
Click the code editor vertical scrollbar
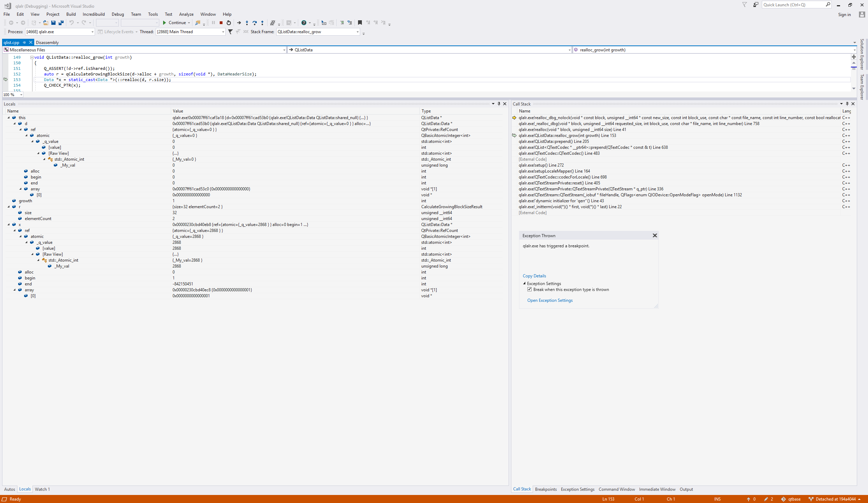(854, 75)
